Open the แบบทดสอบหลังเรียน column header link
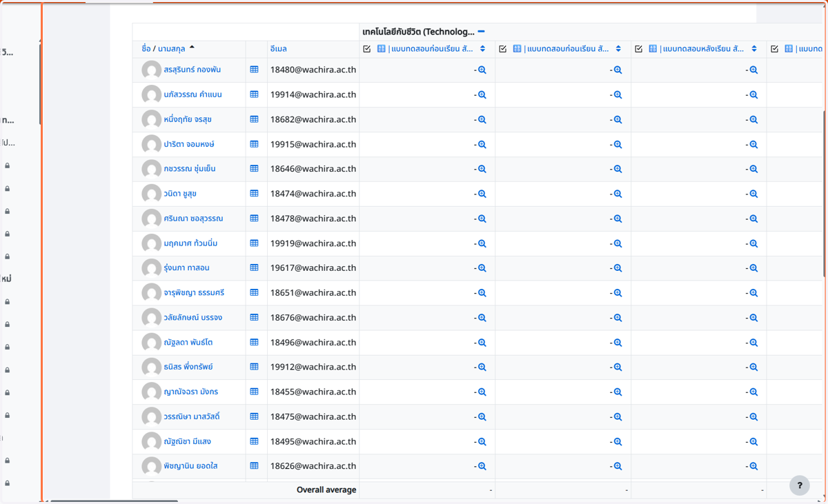 click(x=702, y=49)
